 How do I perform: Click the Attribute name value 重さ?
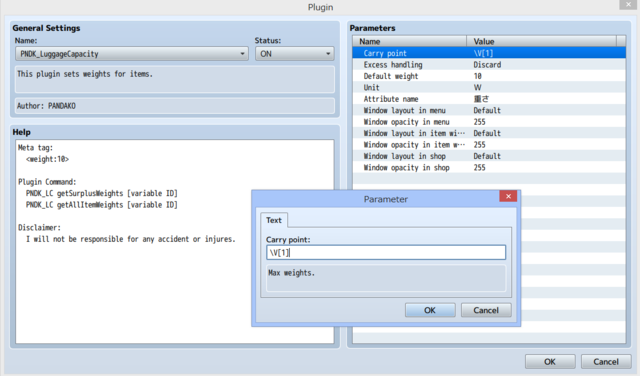[x=481, y=99]
